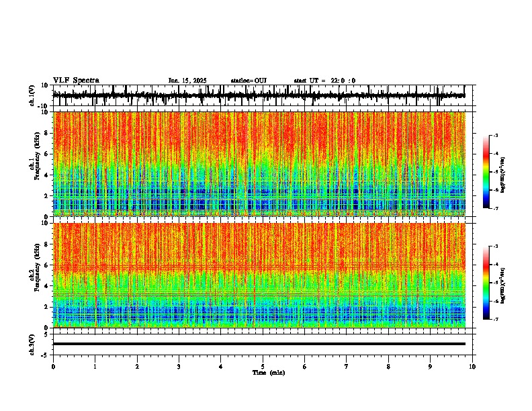Click inside the ch.2 spectrogram panel
Viewport: 532px width, 411px height.
[259, 275]
